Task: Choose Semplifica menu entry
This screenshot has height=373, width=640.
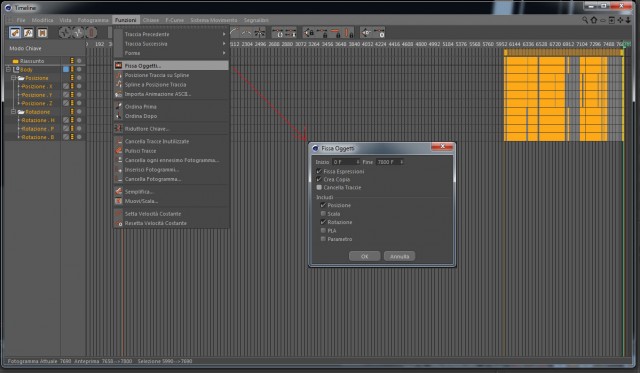Action: tap(171, 191)
